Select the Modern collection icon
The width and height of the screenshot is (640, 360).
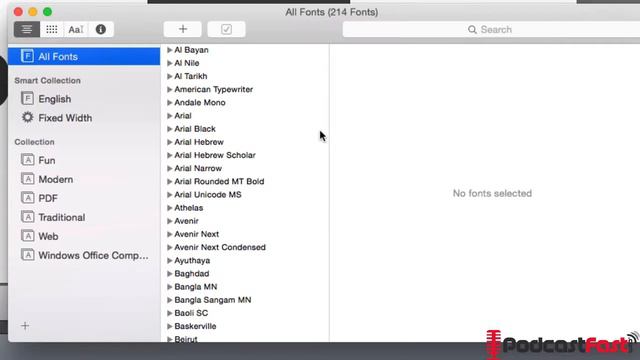pyautogui.click(x=27, y=179)
